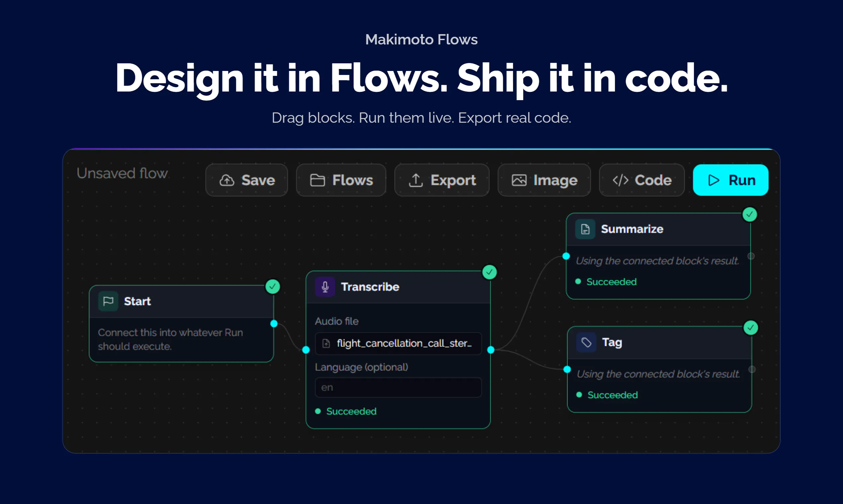Image resolution: width=843 pixels, height=504 pixels.
Task: Click the microphone icon on Transcribe block
Action: click(325, 287)
